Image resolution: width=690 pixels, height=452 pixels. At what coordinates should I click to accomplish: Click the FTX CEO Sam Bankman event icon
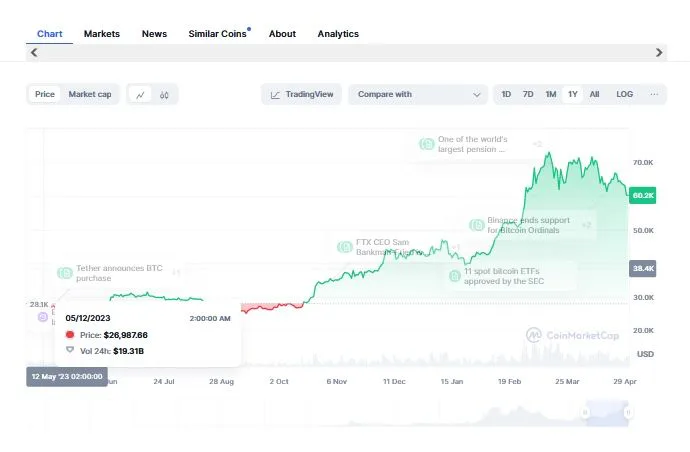(345, 247)
